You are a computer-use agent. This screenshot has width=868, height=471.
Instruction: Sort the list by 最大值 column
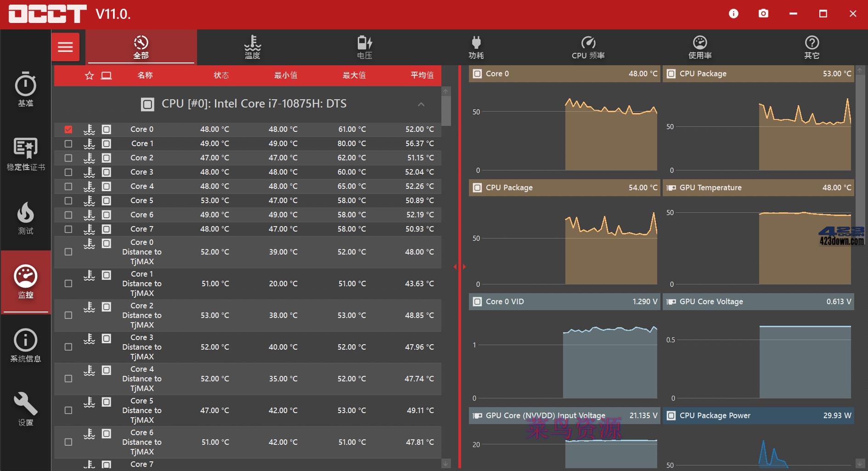coord(354,75)
